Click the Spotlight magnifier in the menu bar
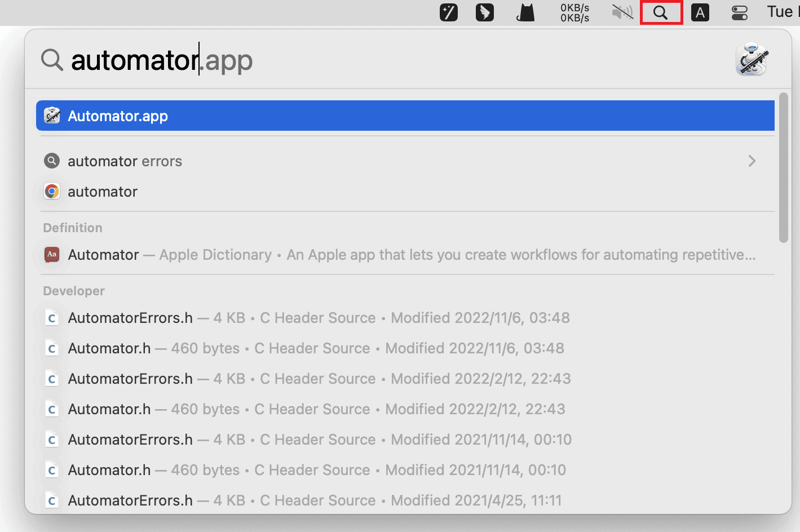The height and width of the screenshot is (532, 800). click(661, 12)
